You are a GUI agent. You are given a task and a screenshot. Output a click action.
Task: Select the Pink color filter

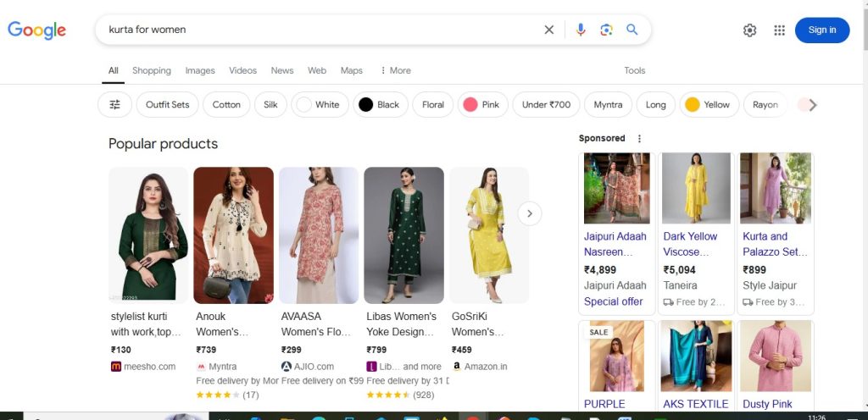(x=482, y=104)
